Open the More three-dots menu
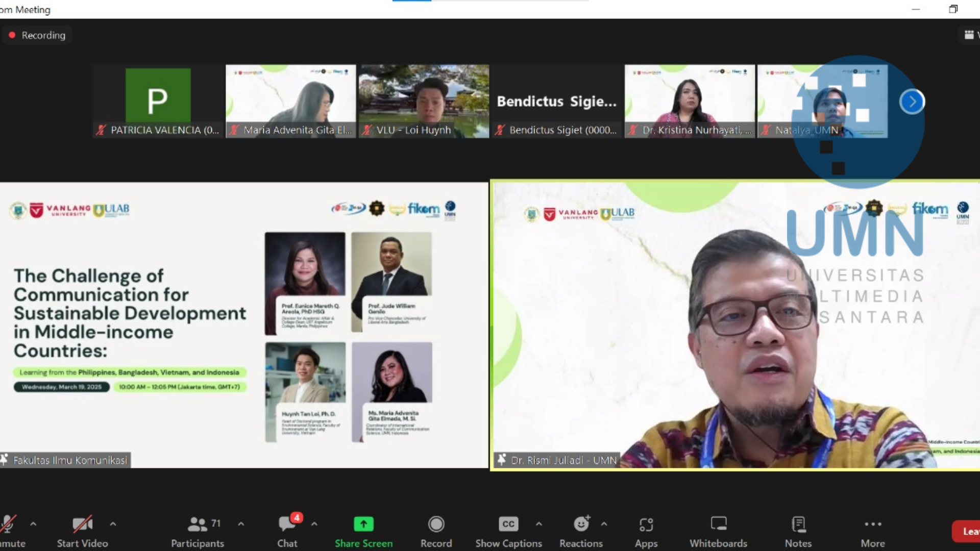 [x=873, y=524]
